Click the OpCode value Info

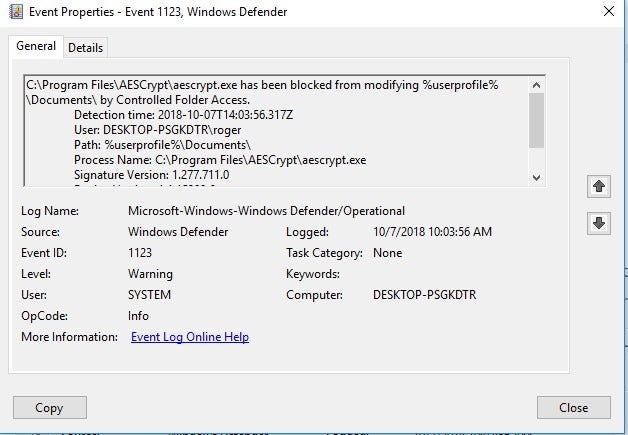click(138, 316)
